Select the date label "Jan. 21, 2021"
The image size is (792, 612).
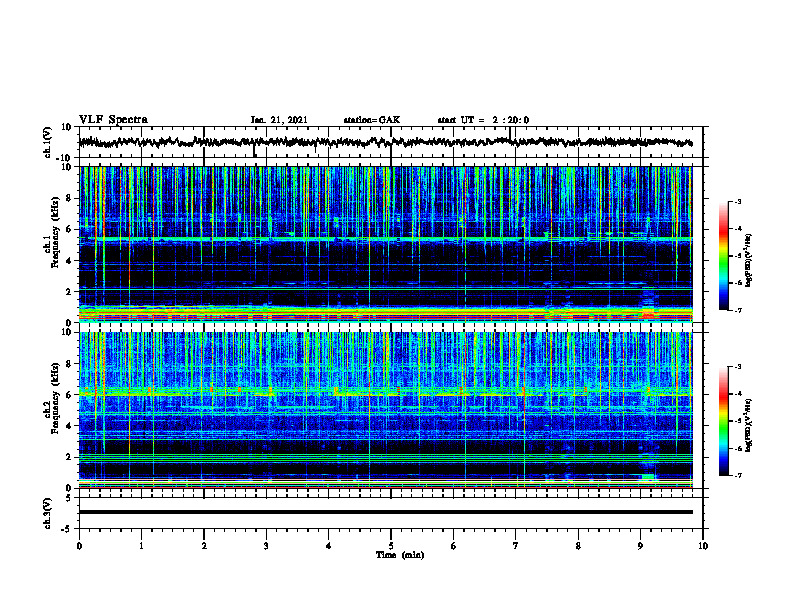point(279,120)
